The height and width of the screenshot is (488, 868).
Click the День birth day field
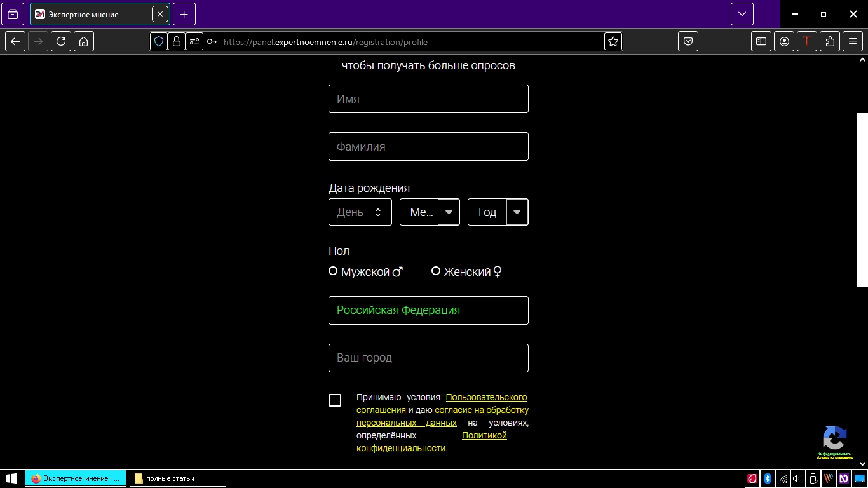point(360,212)
